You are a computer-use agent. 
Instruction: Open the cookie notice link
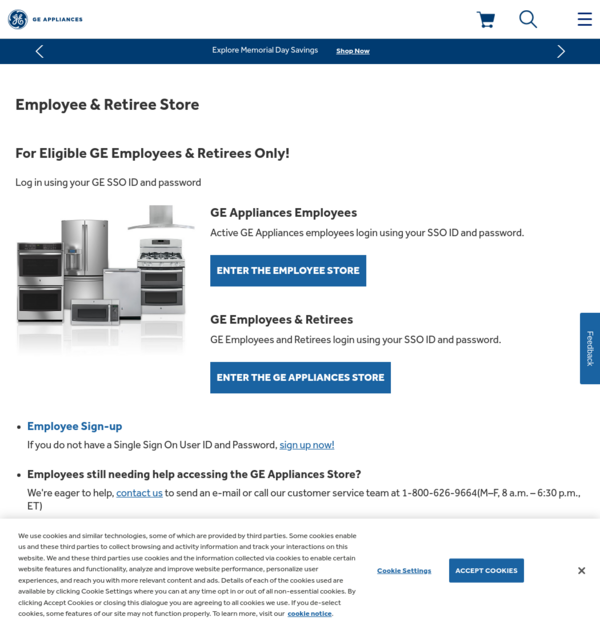(x=309, y=613)
